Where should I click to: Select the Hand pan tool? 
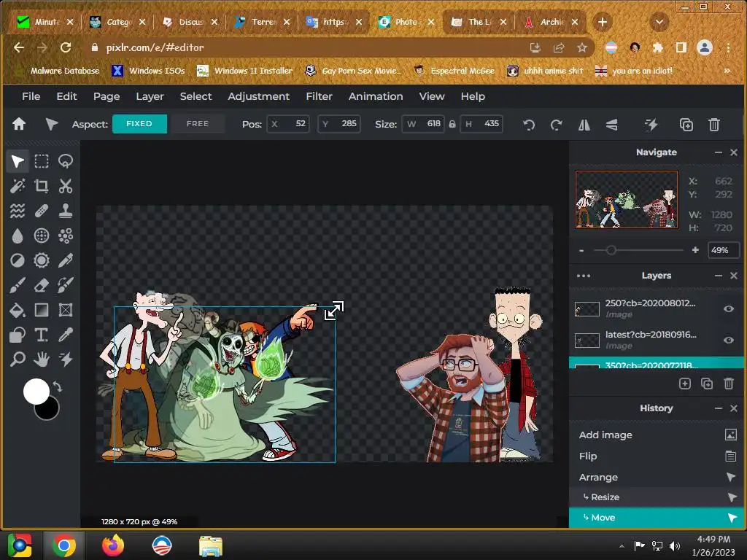click(42, 359)
